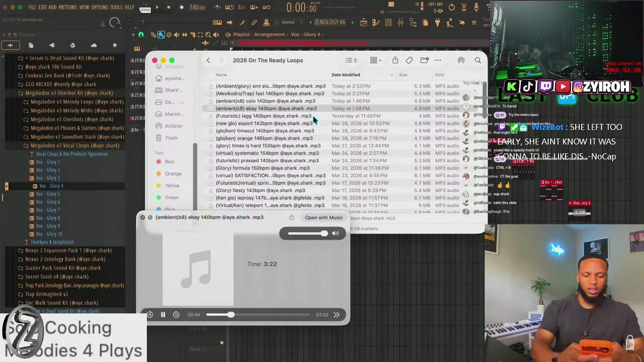Open browser cloud library tab
Viewport: 644px width, 362px height.
[x=94, y=46]
